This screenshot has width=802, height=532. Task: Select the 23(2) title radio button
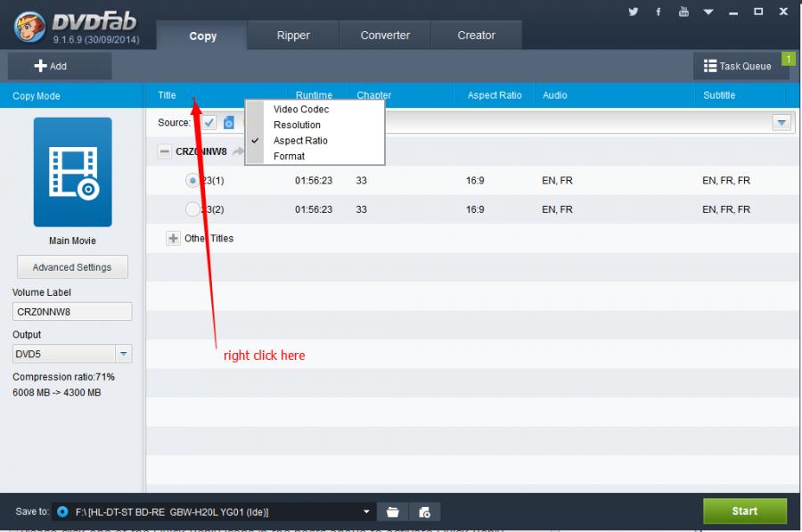click(x=192, y=209)
